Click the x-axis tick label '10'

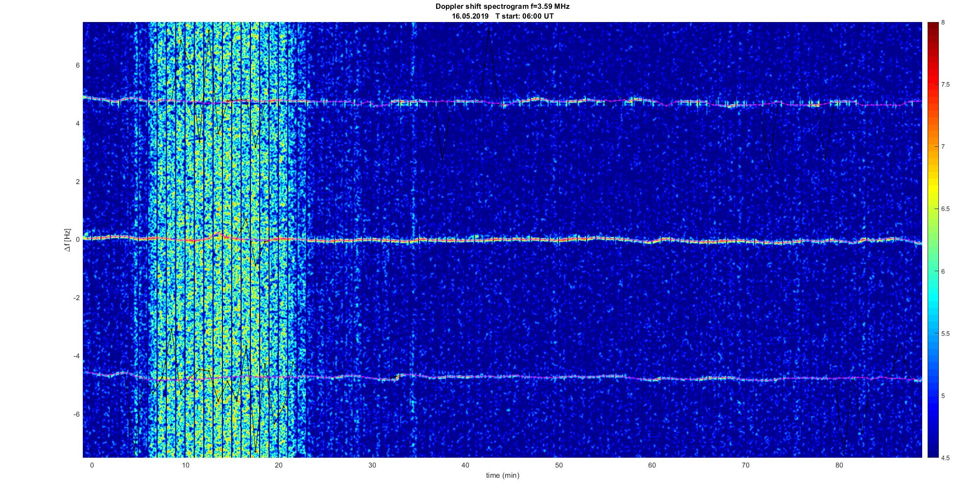pyautogui.click(x=185, y=465)
